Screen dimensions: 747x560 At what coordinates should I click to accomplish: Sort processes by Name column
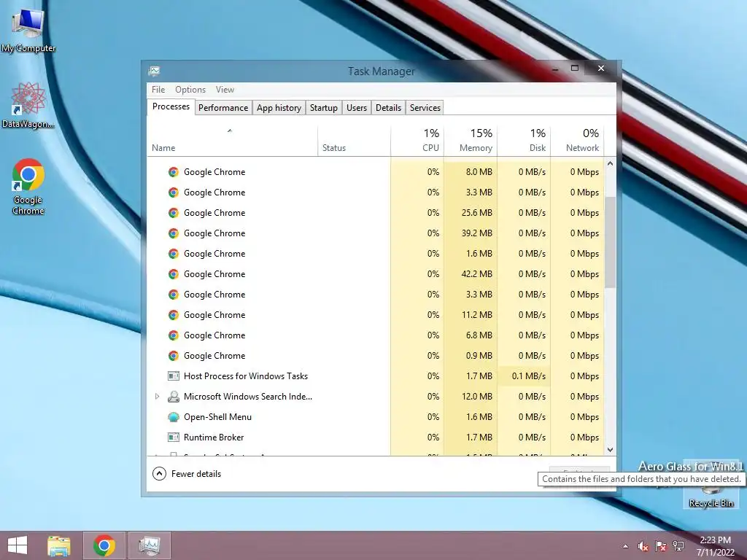tap(232, 141)
